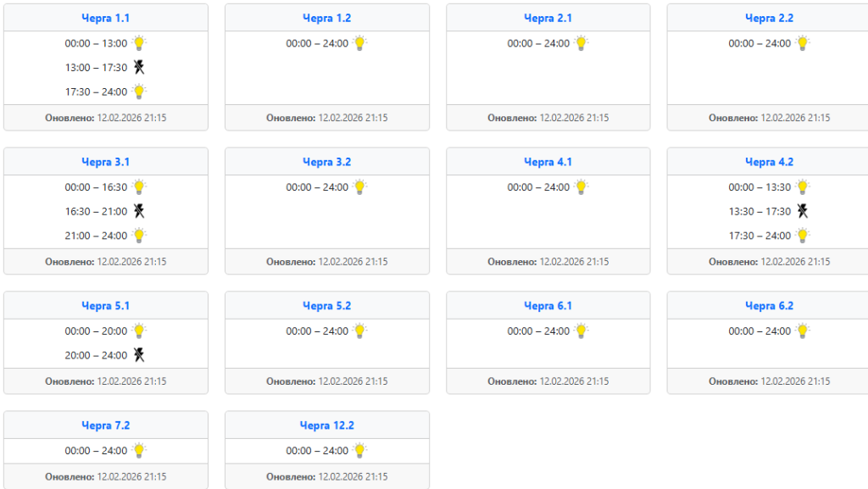Click the light bulb icon next to 00:00 – 13:00 in Черга 1.1
868x489 pixels.
[139, 43]
